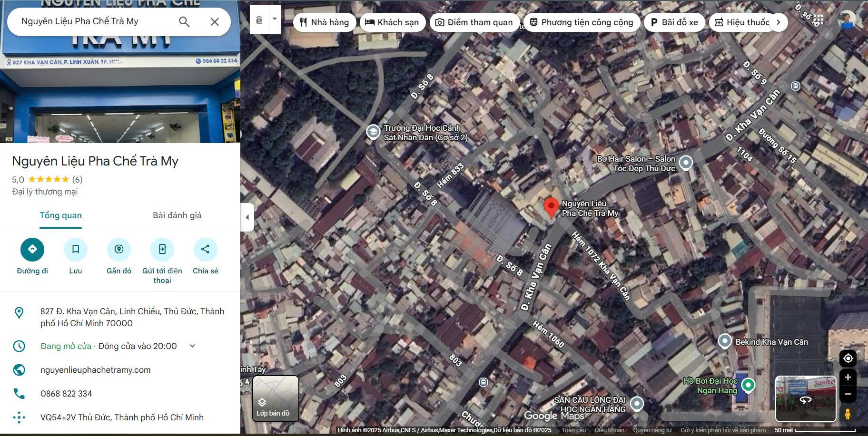Collapse the side panel arrow

coord(247,217)
